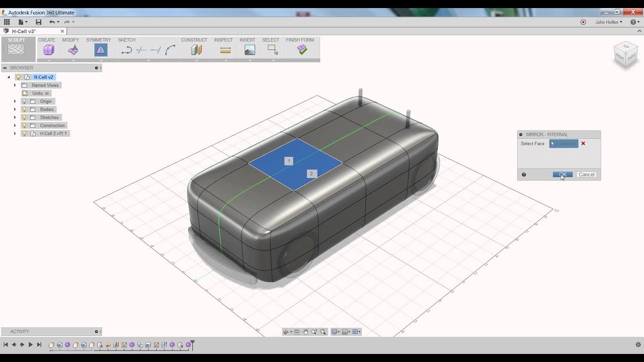Image resolution: width=644 pixels, height=362 pixels.
Task: Open the MODIFY menu label
Action: tap(70, 40)
